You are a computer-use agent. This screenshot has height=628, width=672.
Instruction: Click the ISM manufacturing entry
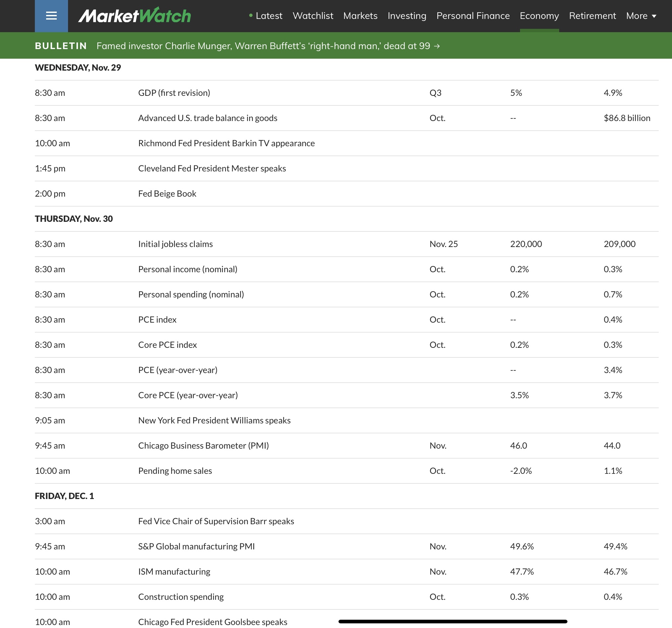pyautogui.click(x=174, y=571)
